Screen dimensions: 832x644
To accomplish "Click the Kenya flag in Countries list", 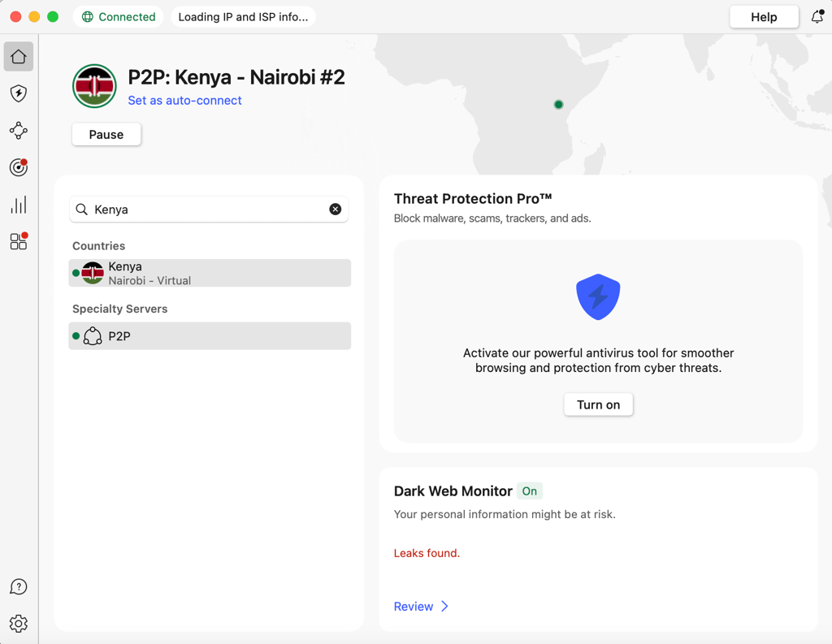I will [x=93, y=273].
